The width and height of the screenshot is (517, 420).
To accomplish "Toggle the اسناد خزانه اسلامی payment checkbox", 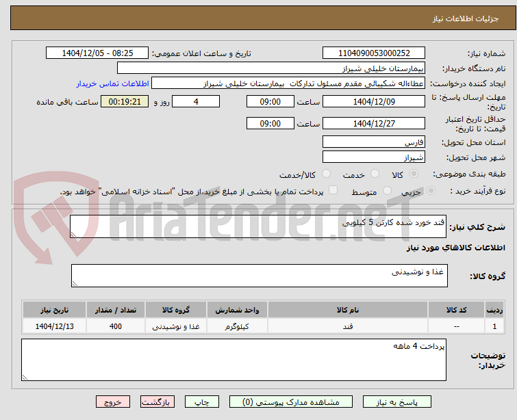I will [333, 190].
